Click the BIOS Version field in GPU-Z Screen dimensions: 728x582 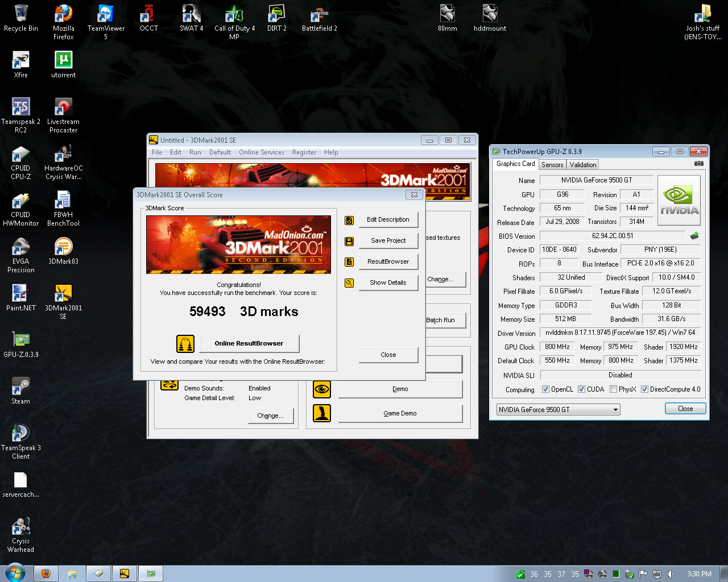pos(613,236)
